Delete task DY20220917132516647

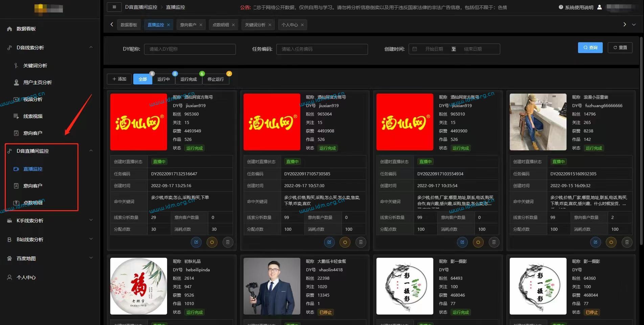point(228,242)
